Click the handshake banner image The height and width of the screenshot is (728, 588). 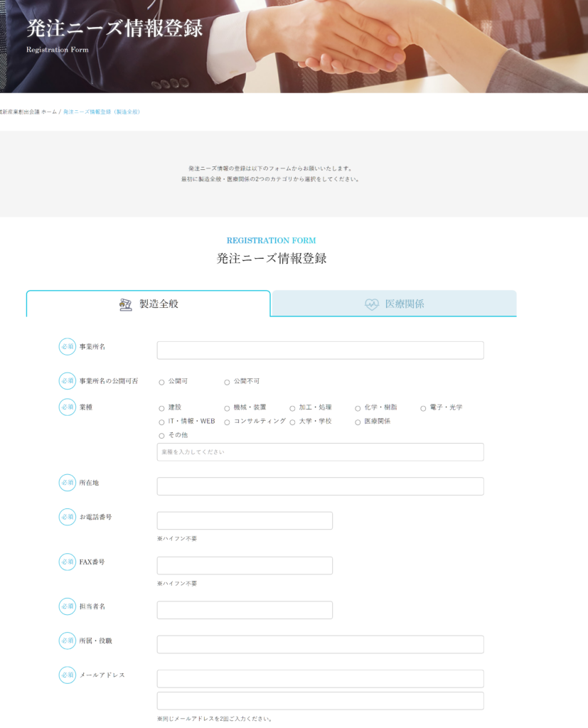pyautogui.click(x=294, y=46)
